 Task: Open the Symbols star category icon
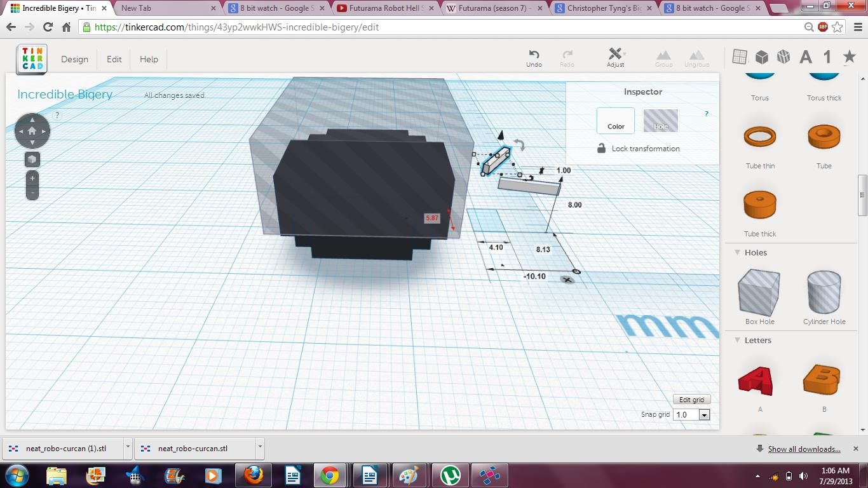(850, 57)
